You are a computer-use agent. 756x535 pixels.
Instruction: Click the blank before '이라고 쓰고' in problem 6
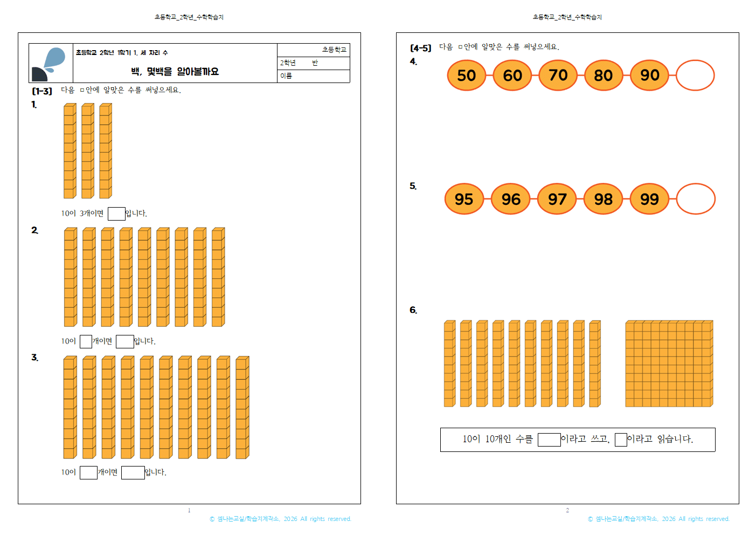click(x=549, y=440)
